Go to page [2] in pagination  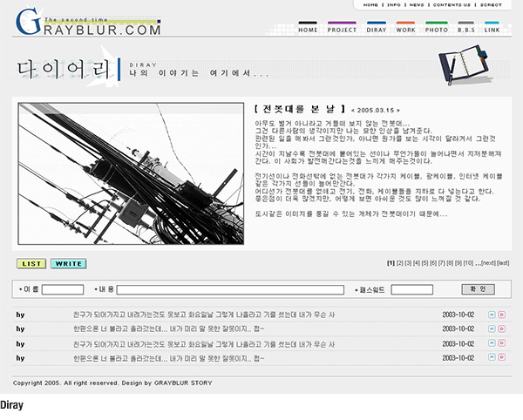tap(399, 263)
